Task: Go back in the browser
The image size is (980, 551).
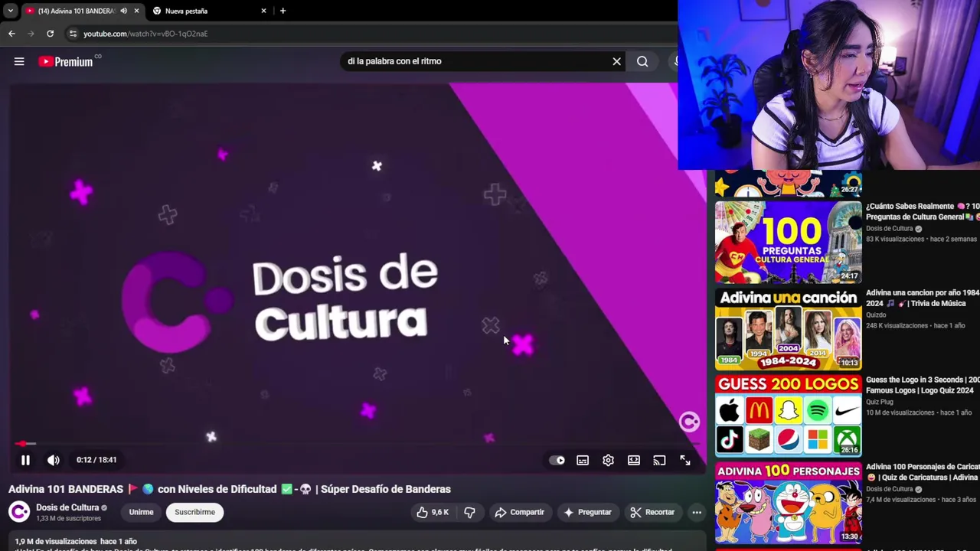Action: 11,34
